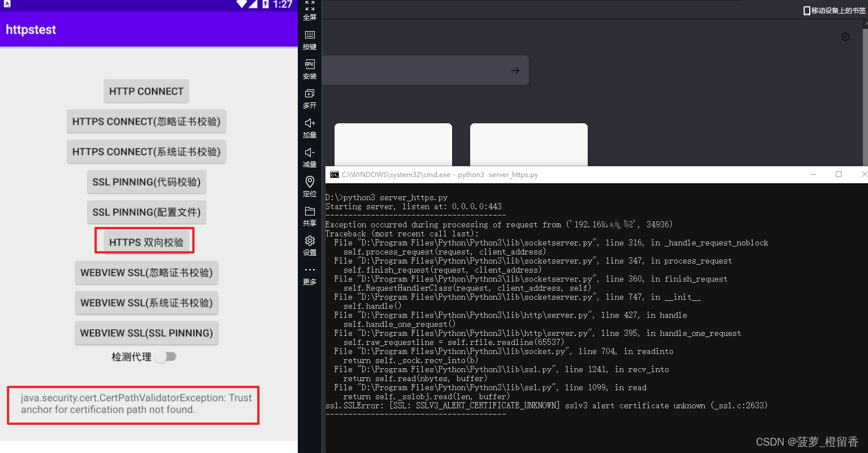Click the ssl.SSLError line in cmd window
The width and height of the screenshot is (868, 453).
pos(546,405)
